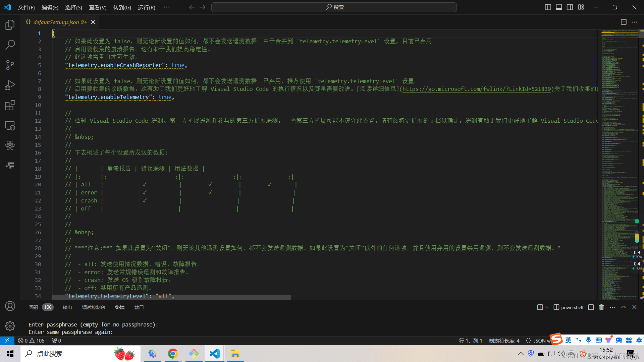The height and width of the screenshot is (362, 644).
Task: Click cursor position 行 1, 列 1
Action: pyautogui.click(x=470, y=341)
